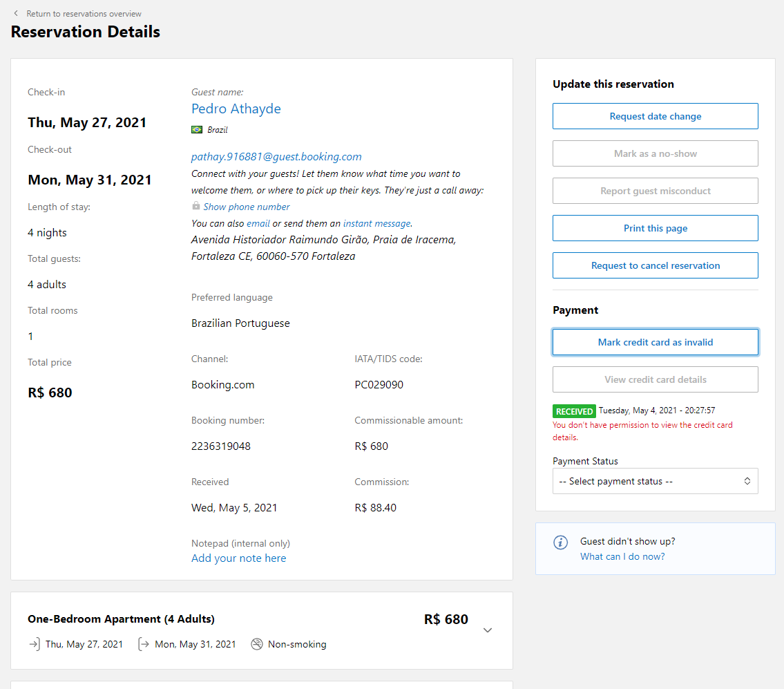The image size is (784, 689).
Task: Click the lock icon beside Show phone number
Action: coord(196,206)
